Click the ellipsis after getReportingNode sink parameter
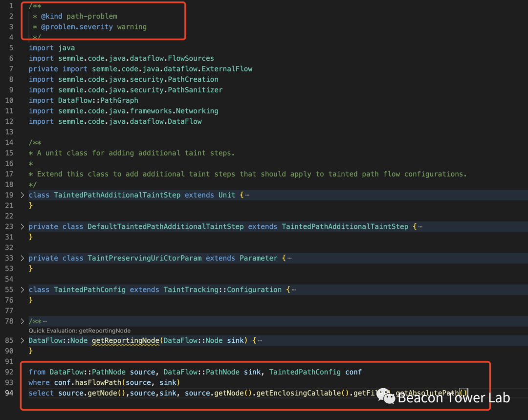 tap(260, 340)
